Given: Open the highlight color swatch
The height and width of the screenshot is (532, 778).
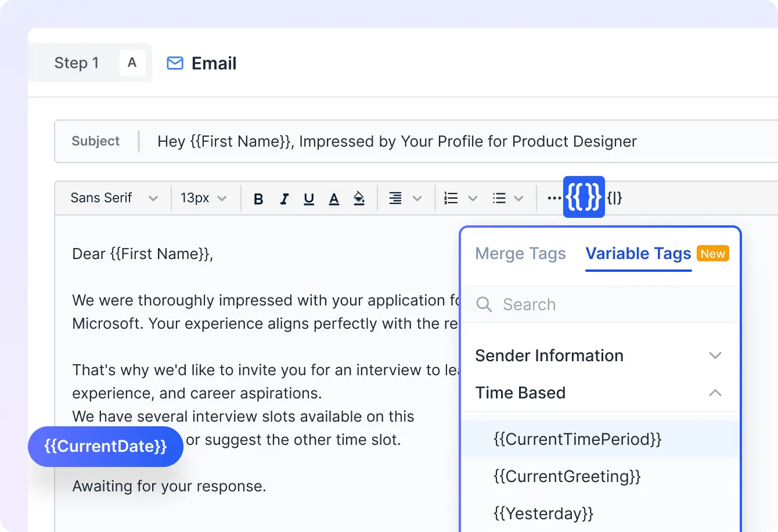Looking at the screenshot, I should pos(359,197).
